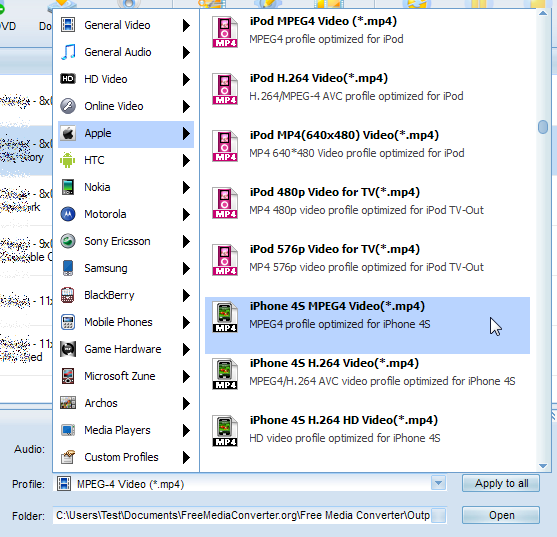Expand the HD Video submenu arrow
Viewport: 557px width, 537px height.
tap(186, 79)
